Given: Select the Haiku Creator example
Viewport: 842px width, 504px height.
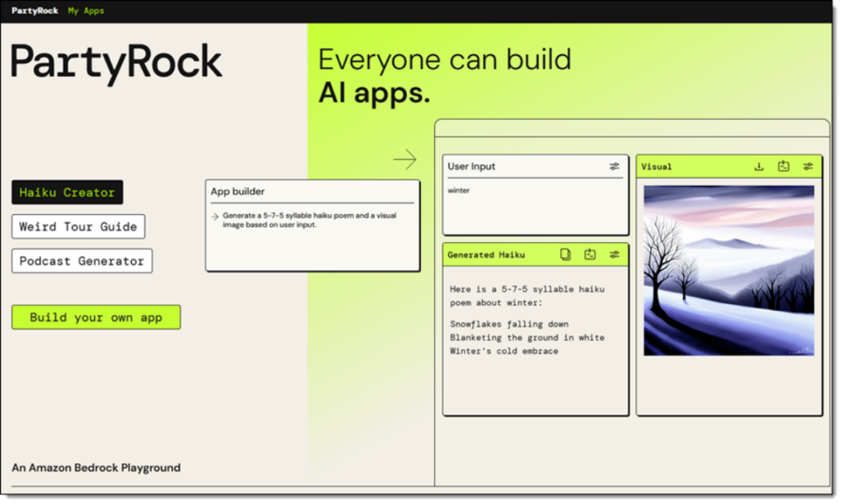Looking at the screenshot, I should pyautogui.click(x=67, y=192).
